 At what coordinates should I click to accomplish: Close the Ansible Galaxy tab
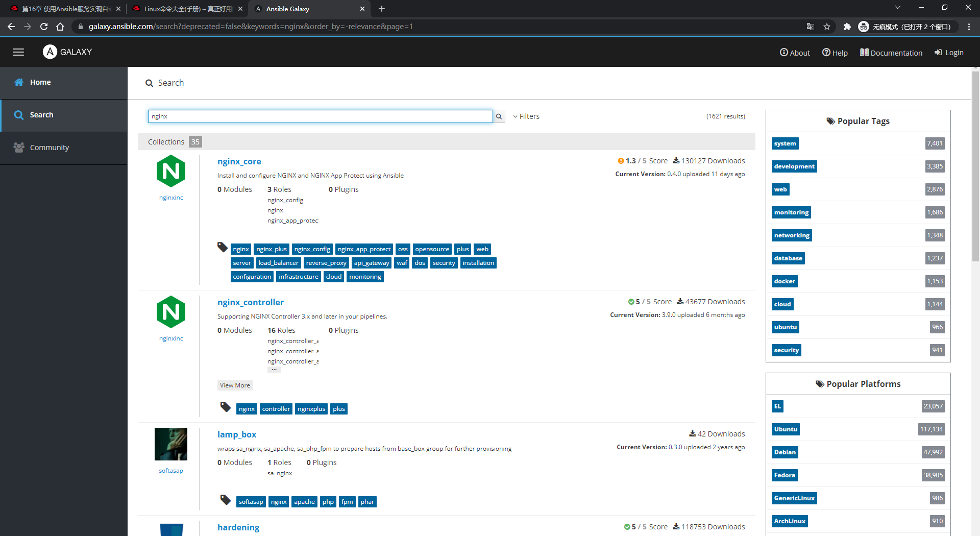coord(362,9)
